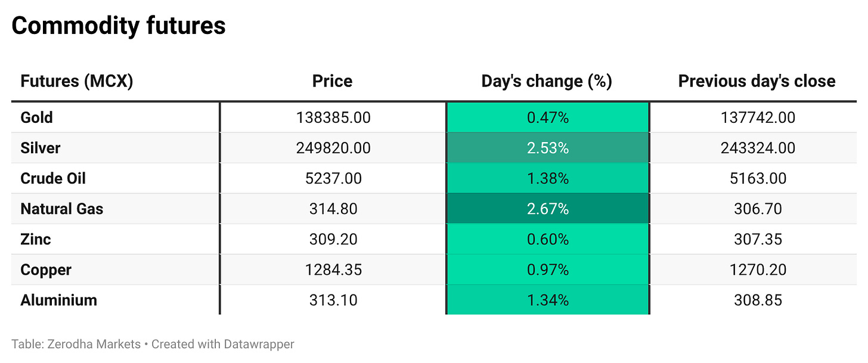The image size is (868, 363).
Task: Click the Futures (MCX) column header
Action: pos(76,81)
